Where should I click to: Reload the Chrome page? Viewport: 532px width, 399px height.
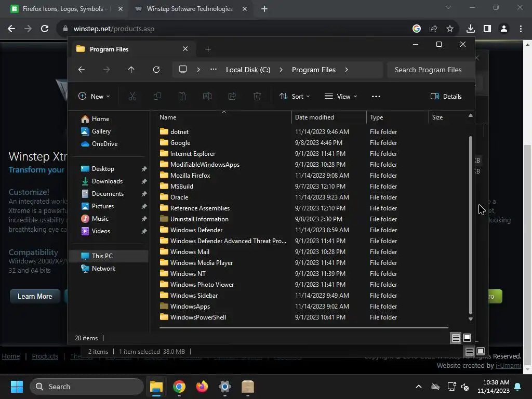[45, 29]
